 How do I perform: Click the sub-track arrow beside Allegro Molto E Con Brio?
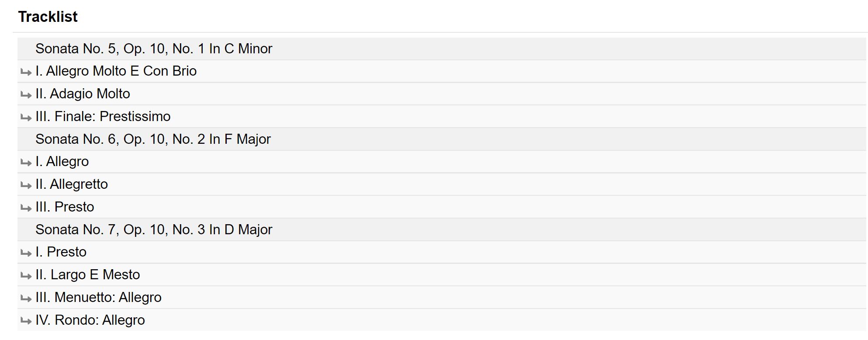click(26, 72)
